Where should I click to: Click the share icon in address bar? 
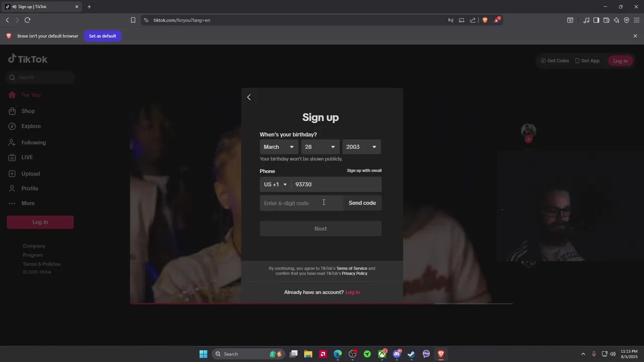tap(473, 20)
